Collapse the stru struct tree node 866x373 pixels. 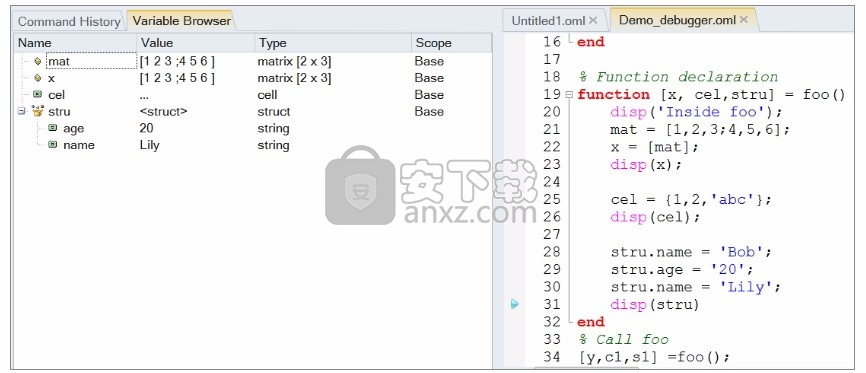(21, 111)
